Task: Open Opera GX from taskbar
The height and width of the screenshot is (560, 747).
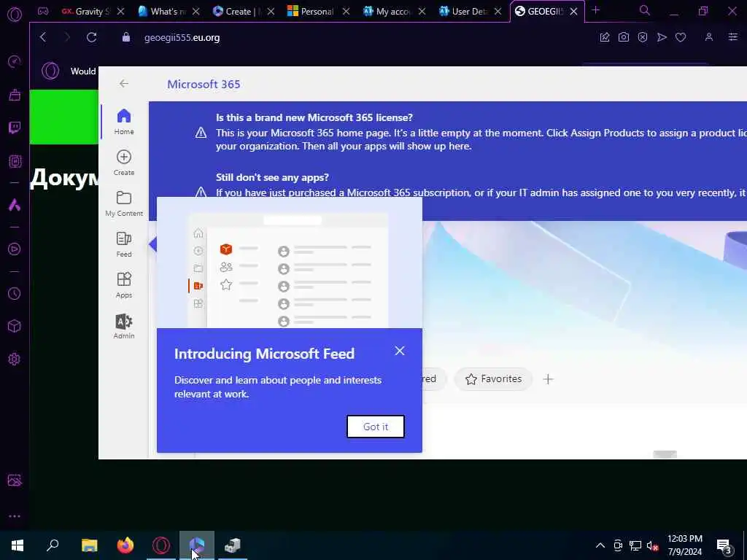Action: point(161,545)
